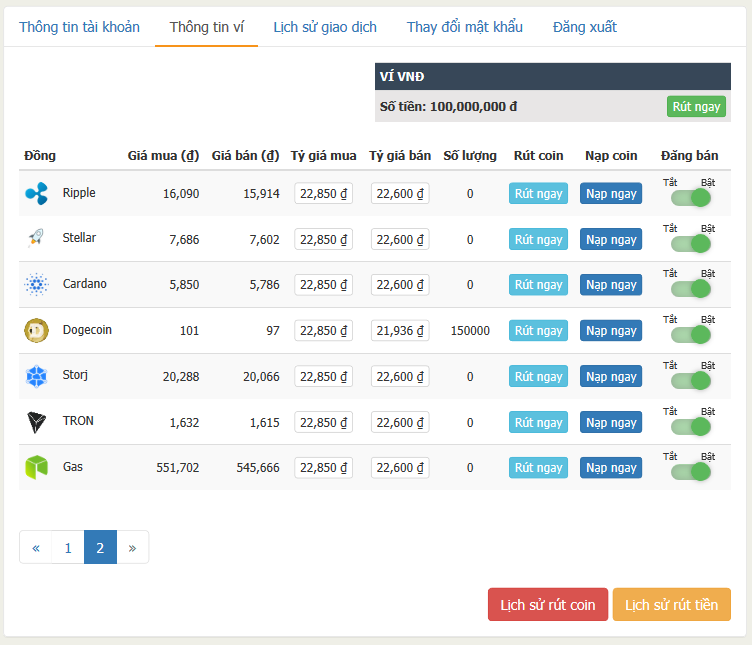Image resolution: width=752 pixels, height=645 pixels.
Task: Toggle Gas Đăng bán switch
Action: point(691,472)
